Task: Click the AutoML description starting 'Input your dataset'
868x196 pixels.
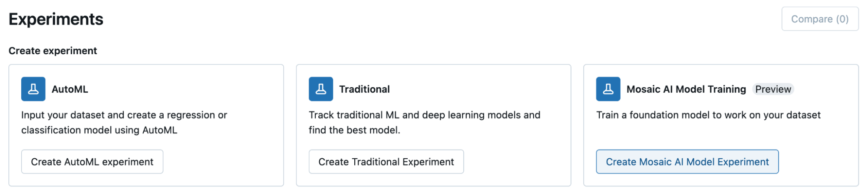Action: [x=124, y=115]
